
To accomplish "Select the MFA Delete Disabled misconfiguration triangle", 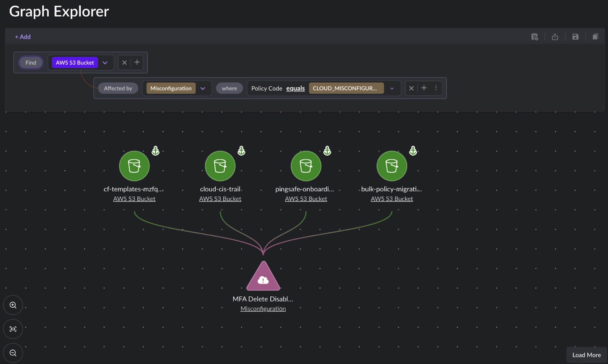I will pyautogui.click(x=263, y=277).
